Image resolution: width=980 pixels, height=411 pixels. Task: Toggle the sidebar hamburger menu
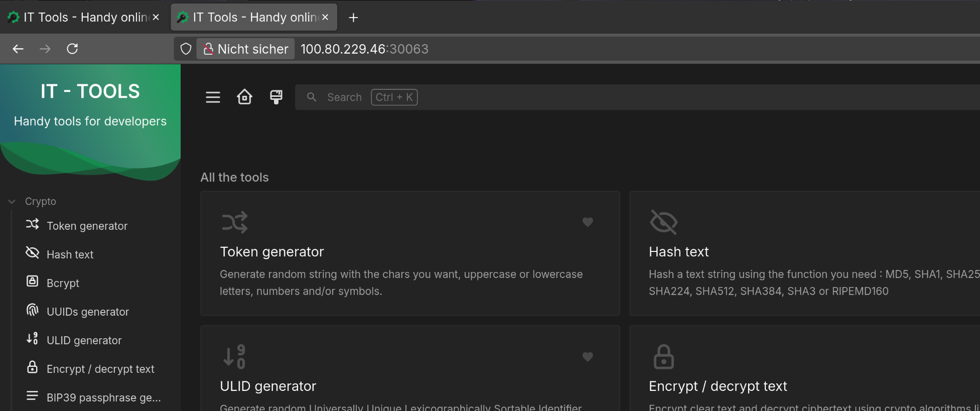point(213,97)
